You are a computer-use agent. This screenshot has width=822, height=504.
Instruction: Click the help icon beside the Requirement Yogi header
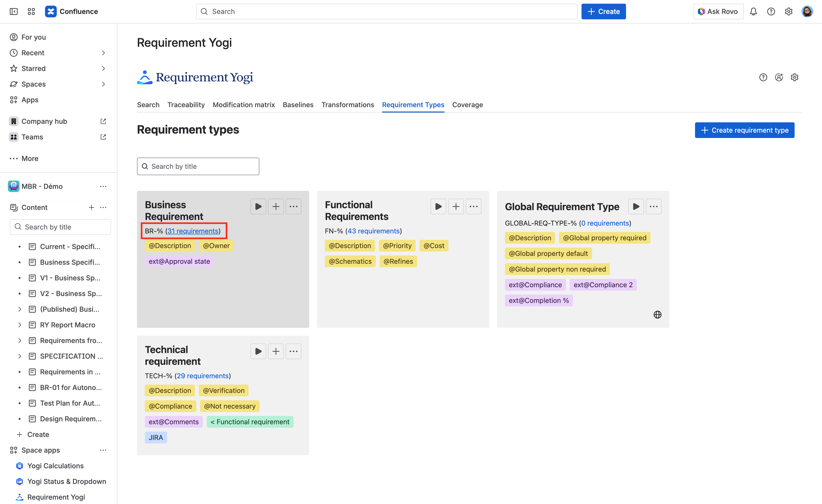point(763,77)
